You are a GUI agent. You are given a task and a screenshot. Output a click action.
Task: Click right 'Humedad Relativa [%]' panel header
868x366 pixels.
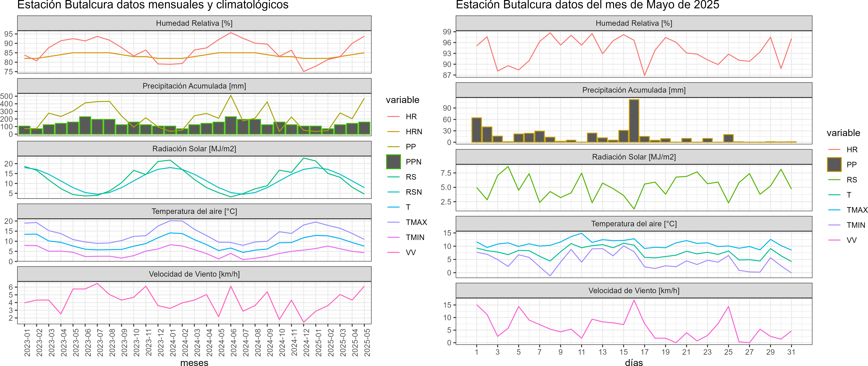(634, 23)
